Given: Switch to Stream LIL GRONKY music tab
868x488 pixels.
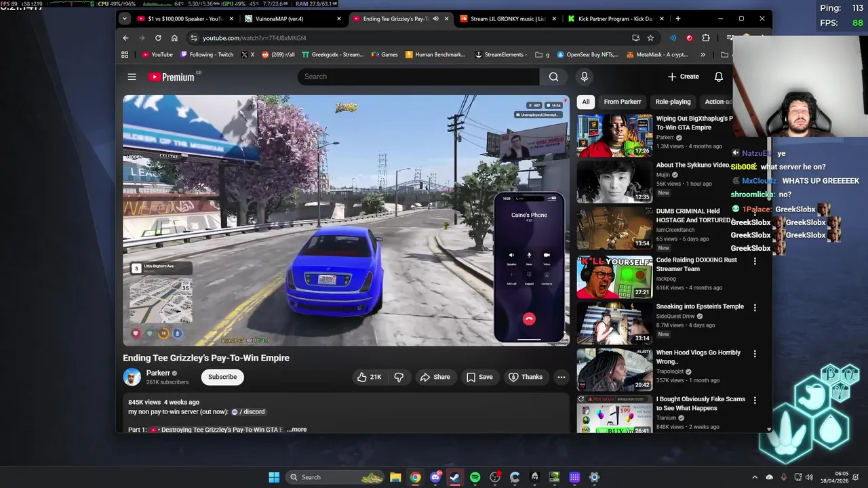Looking at the screenshot, I should [x=507, y=19].
